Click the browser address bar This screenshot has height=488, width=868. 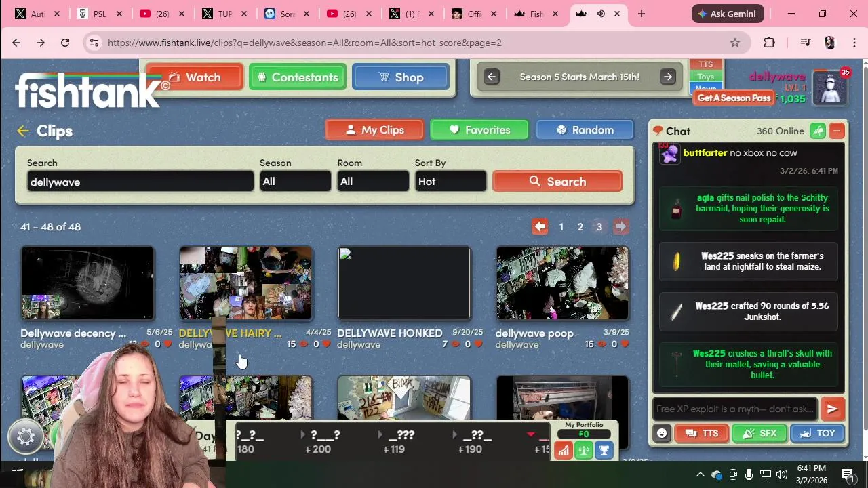(407, 43)
